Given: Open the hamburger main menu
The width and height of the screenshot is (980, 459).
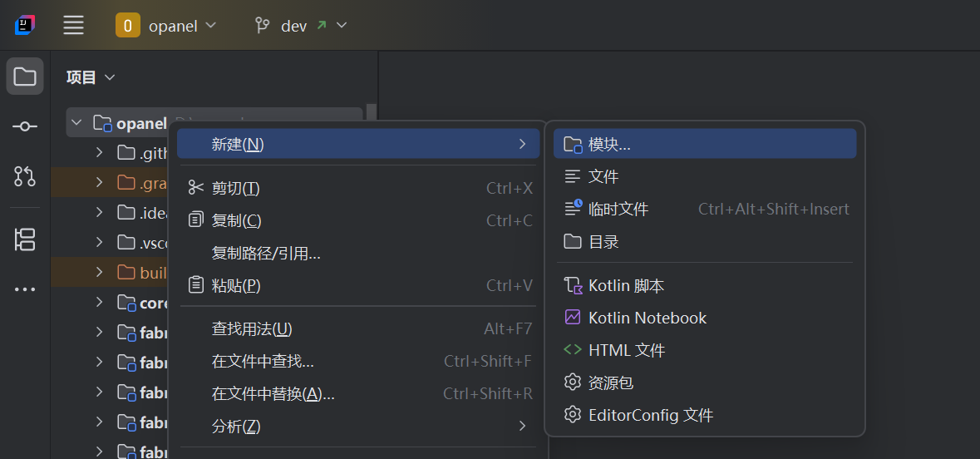Looking at the screenshot, I should pos(74,26).
